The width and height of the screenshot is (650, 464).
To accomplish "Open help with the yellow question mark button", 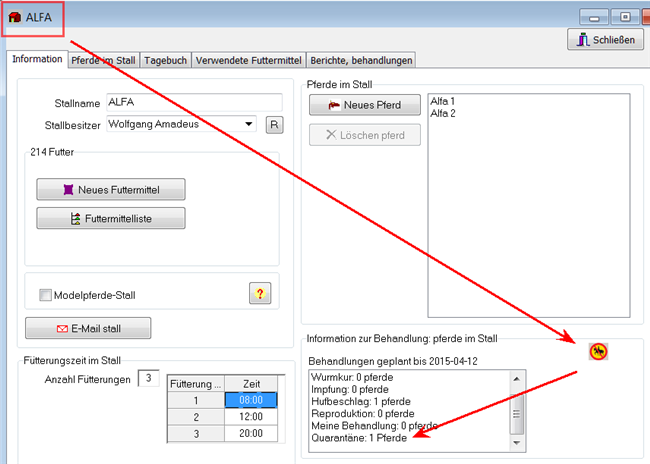I will point(260,293).
